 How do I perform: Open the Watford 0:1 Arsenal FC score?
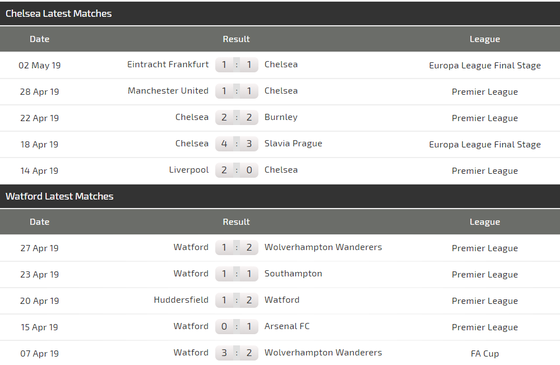coord(236,326)
